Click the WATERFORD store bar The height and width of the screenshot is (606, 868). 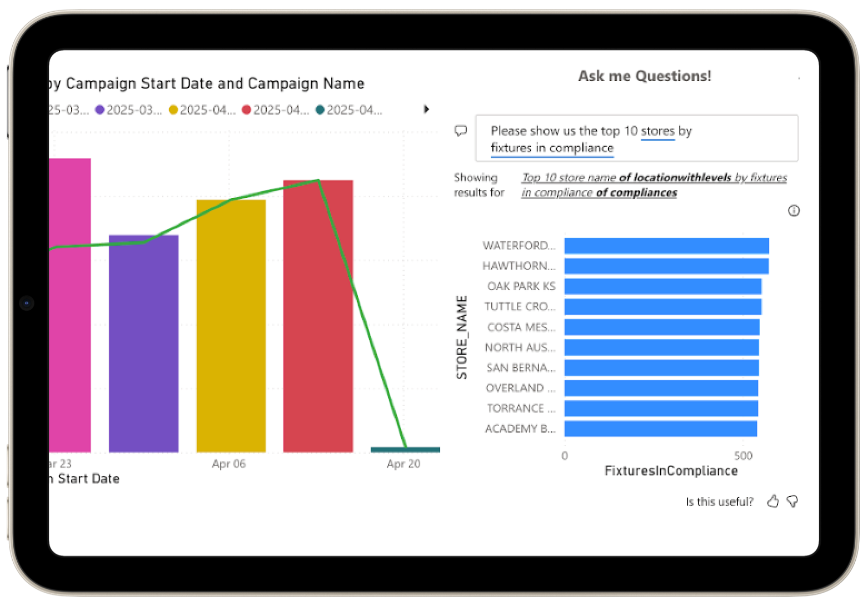pos(667,246)
